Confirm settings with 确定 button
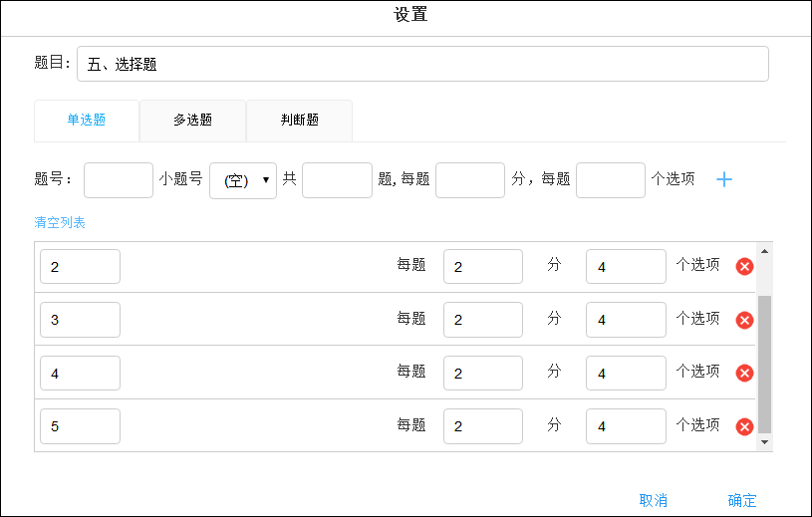 pyautogui.click(x=742, y=500)
